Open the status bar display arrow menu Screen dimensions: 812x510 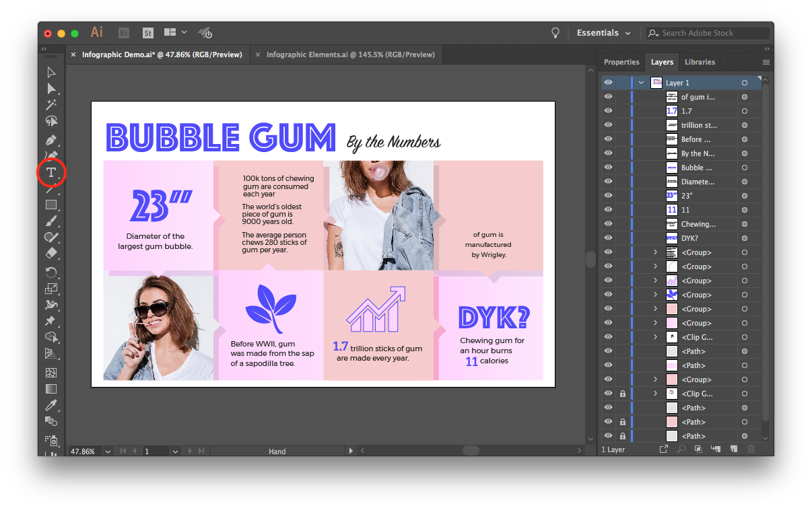pos(350,451)
